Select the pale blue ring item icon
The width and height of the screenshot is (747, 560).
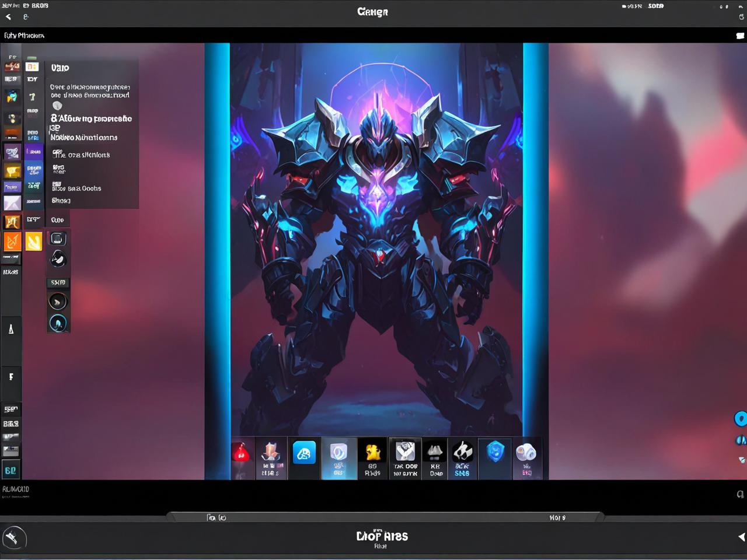pyautogui.click(x=338, y=452)
